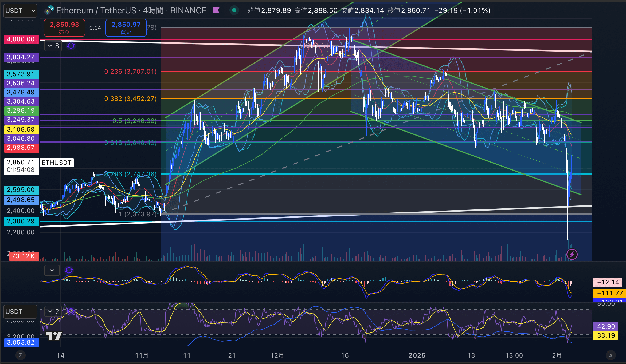Select the 2,595.00 cyan price label
The width and height of the screenshot is (626, 364).
(21, 190)
